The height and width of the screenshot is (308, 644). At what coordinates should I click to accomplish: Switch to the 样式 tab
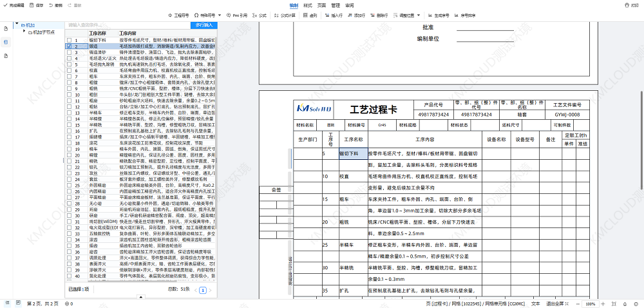click(308, 5)
